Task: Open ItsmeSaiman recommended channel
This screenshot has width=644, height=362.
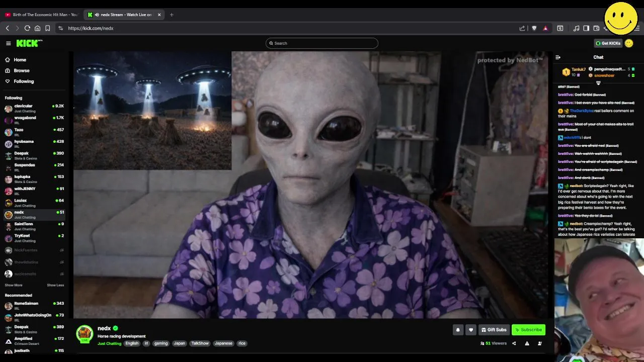Action: point(34,305)
